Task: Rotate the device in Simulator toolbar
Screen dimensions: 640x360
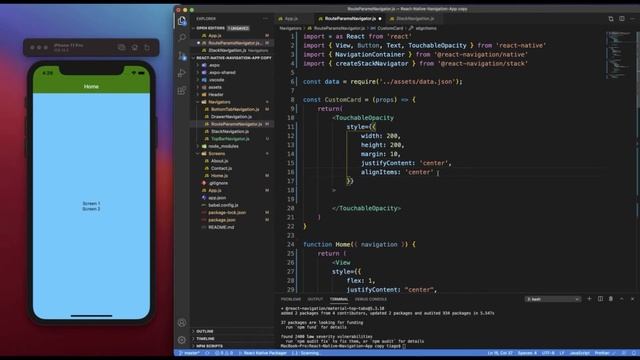Action: pos(147,47)
